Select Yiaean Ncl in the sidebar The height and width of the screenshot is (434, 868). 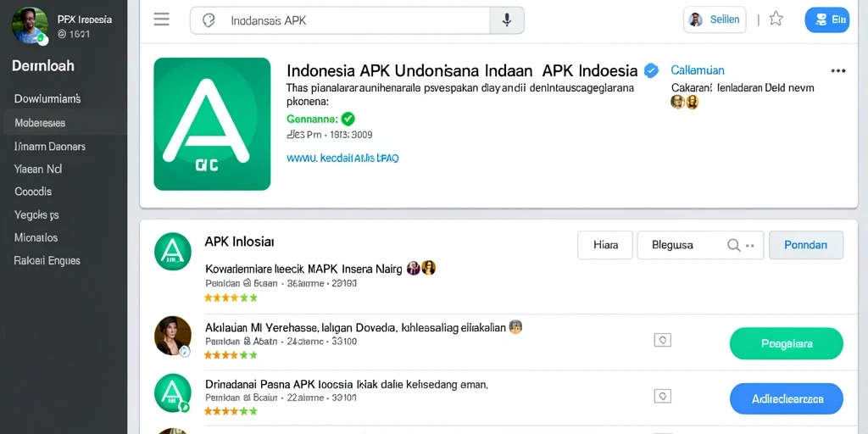[38, 170]
